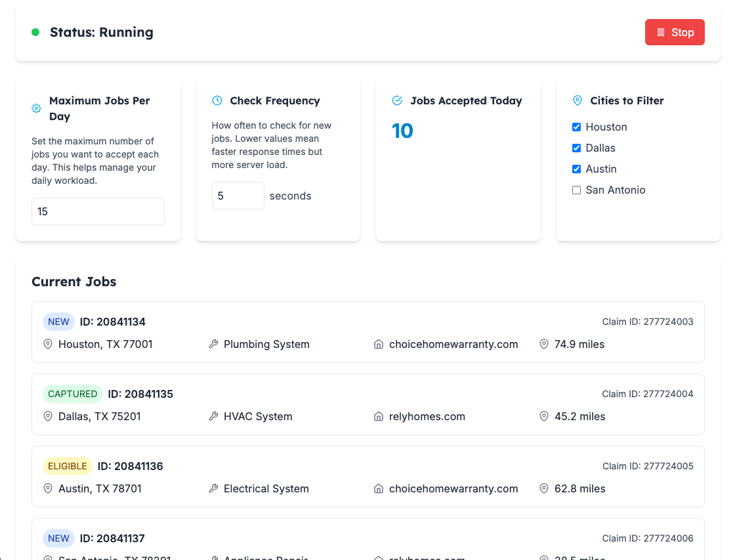Viewport: 735px width, 560px height.
Task: Click the distance pin icon beside 62.8 miles
Action: (x=544, y=488)
